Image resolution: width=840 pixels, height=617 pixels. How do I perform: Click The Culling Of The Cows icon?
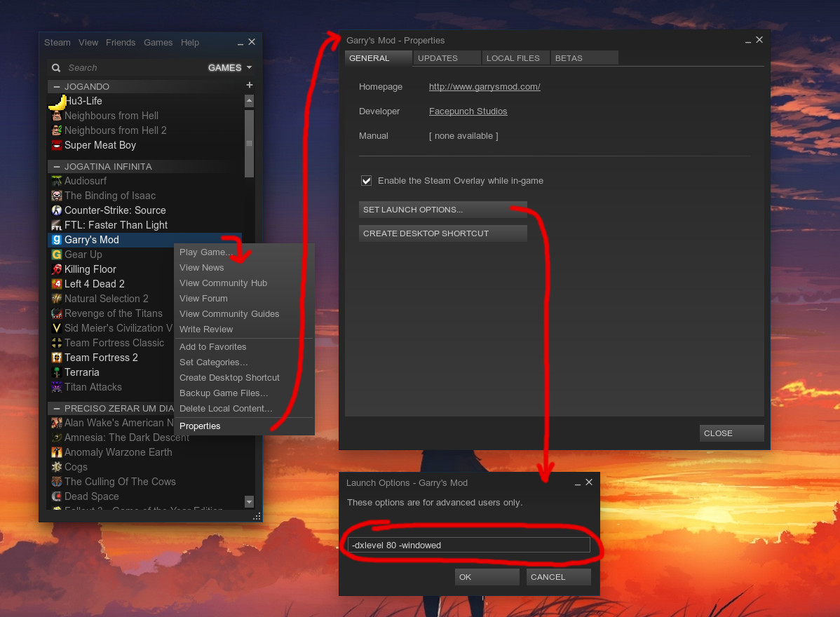[x=57, y=482]
